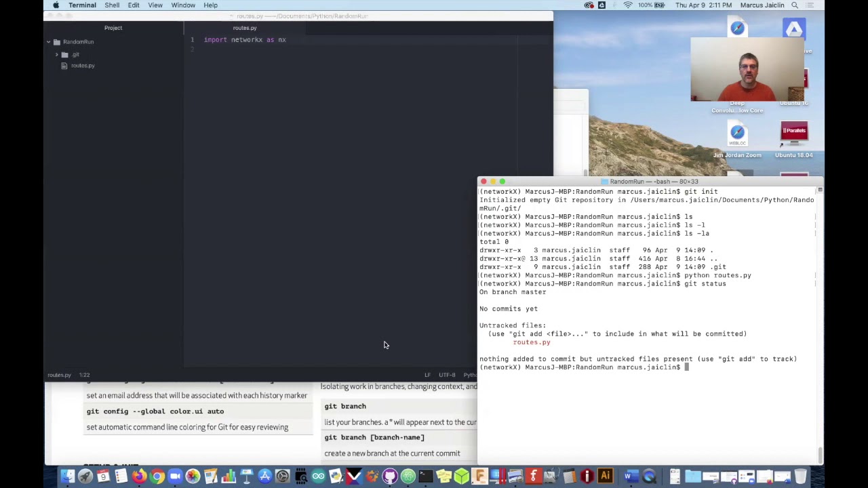
Task: Open Stickies app in the Dock
Action: (x=443, y=476)
